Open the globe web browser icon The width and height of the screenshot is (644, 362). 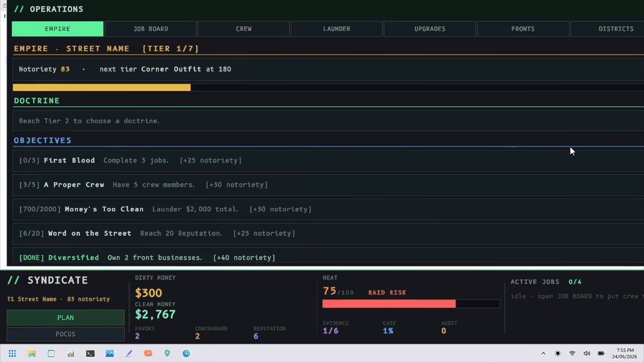pos(187,353)
